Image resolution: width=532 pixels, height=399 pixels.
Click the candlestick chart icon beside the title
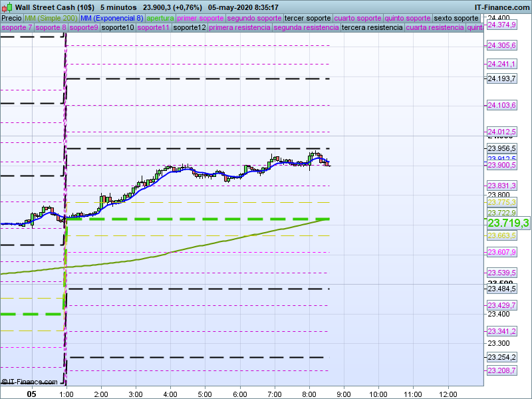pyautogui.click(x=7, y=7)
